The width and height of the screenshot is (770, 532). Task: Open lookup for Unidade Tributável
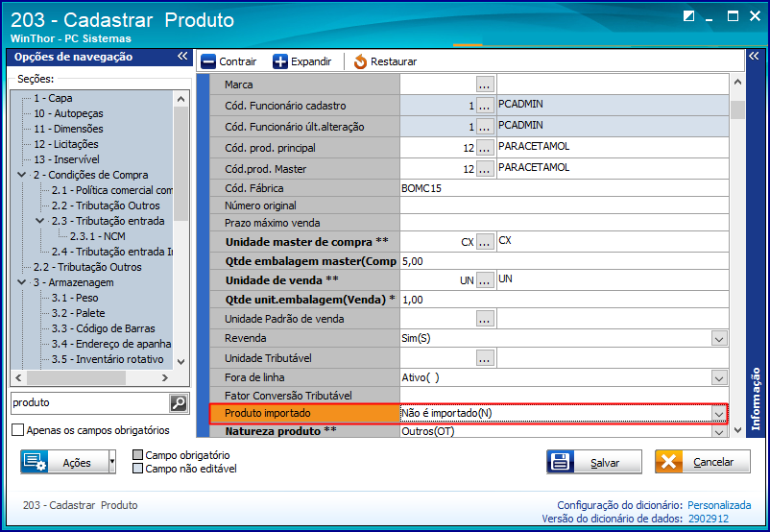(485, 358)
